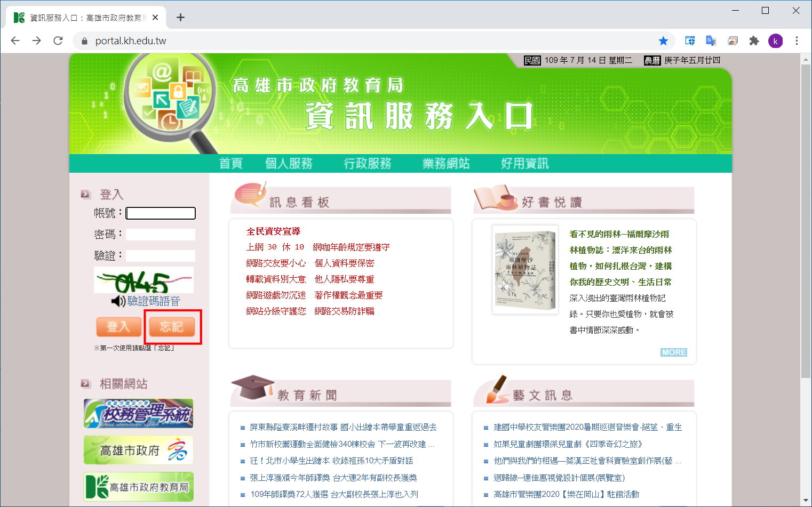Viewport: 812px width, 507px height.
Task: Open the 個人服務 navigation menu
Action: pyautogui.click(x=289, y=164)
